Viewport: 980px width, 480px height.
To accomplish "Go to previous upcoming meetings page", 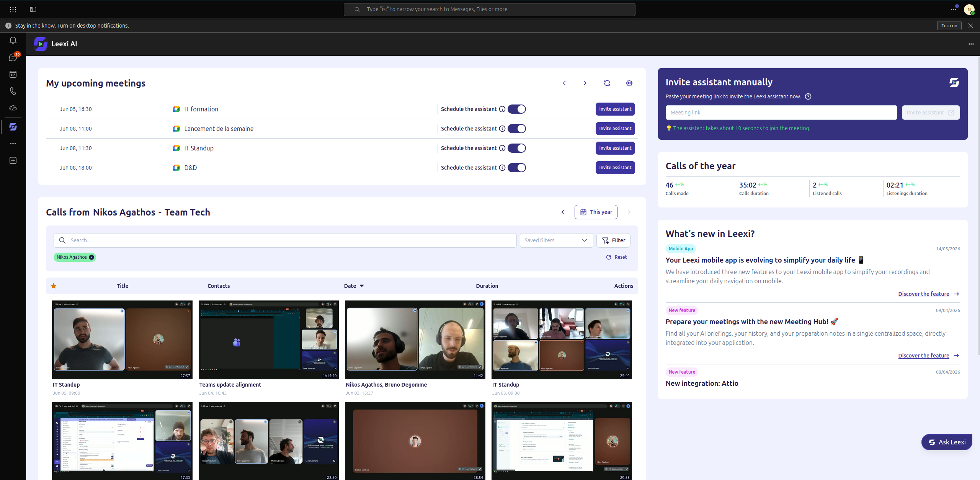I will [x=564, y=83].
